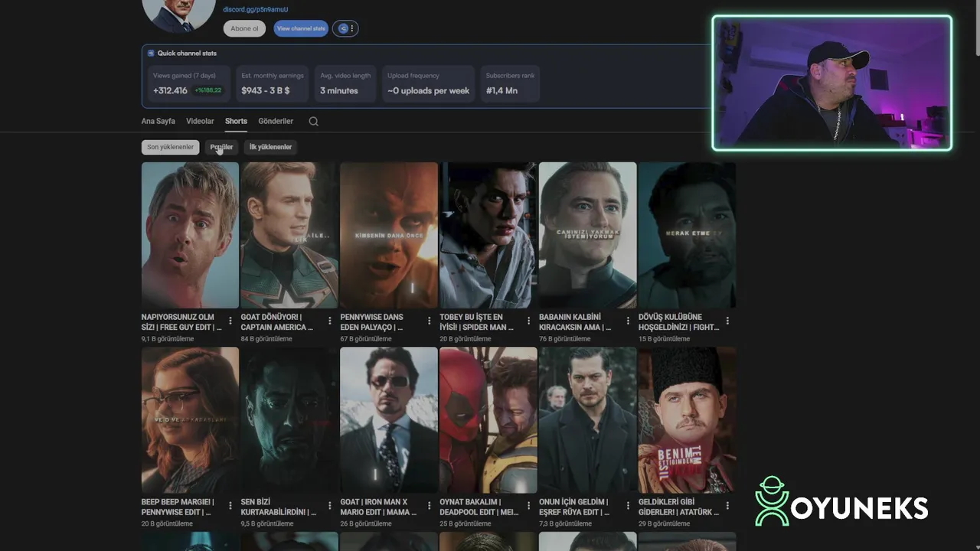Screen dimensions: 980x551
Task: Open options menu for OYNAT BAKALIM Deadpool short
Action: click(x=528, y=507)
